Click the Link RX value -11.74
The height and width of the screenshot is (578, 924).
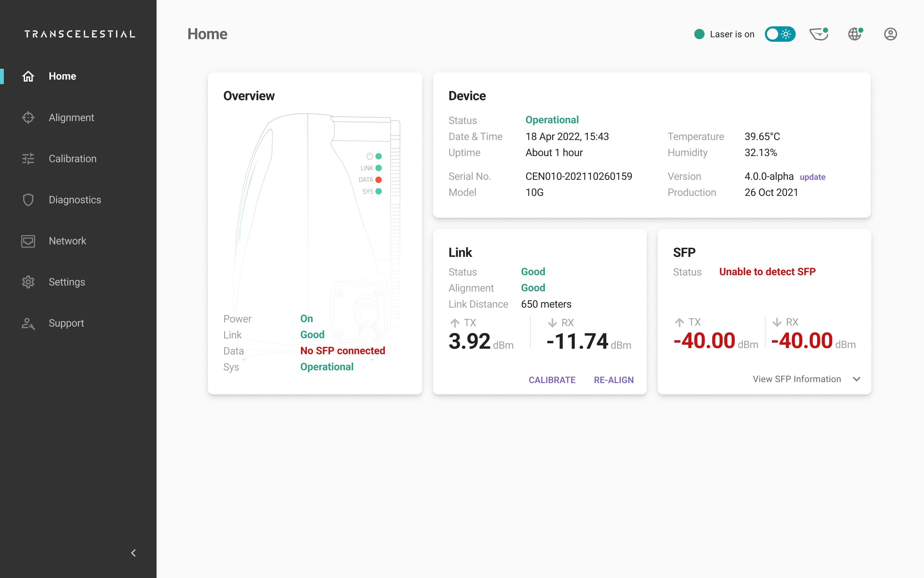point(577,341)
